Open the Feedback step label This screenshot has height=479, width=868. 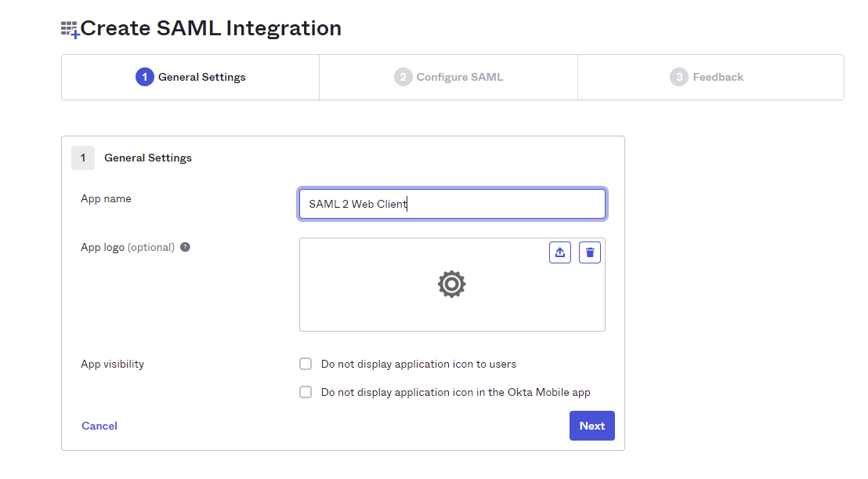pos(718,77)
